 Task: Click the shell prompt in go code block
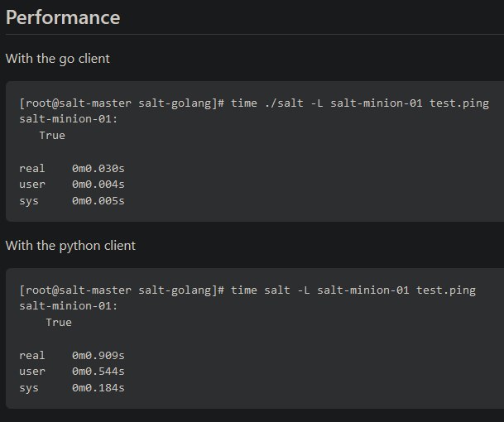pyautogui.click(x=122, y=103)
